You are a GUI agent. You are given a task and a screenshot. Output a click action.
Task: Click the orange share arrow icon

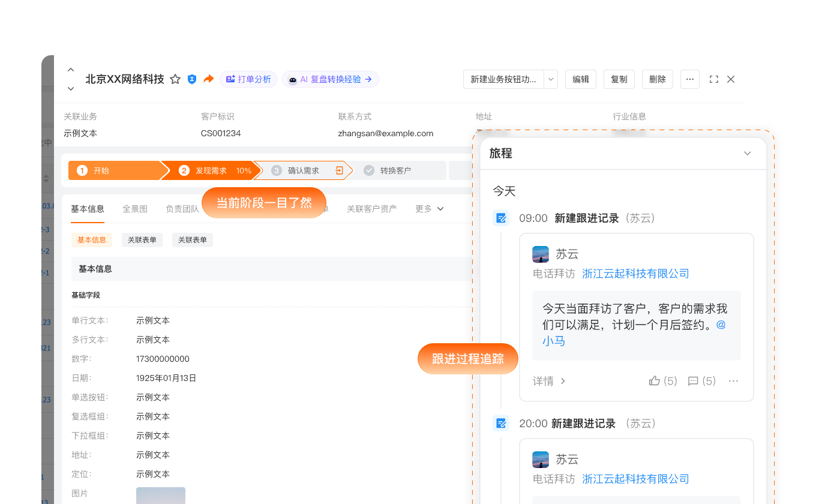coord(208,79)
